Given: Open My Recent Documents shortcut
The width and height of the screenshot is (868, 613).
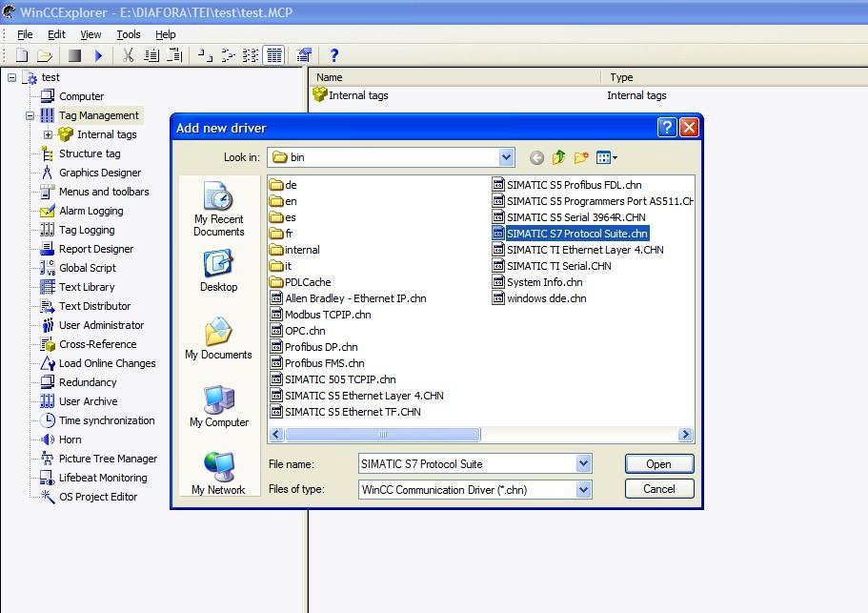Looking at the screenshot, I should [x=218, y=208].
